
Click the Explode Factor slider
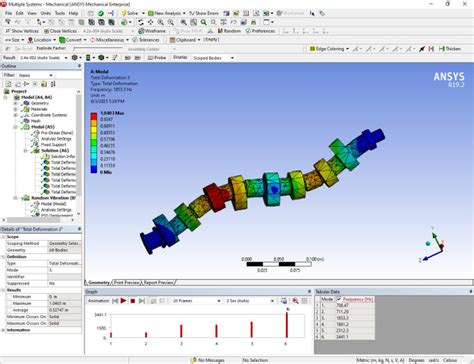pos(98,49)
